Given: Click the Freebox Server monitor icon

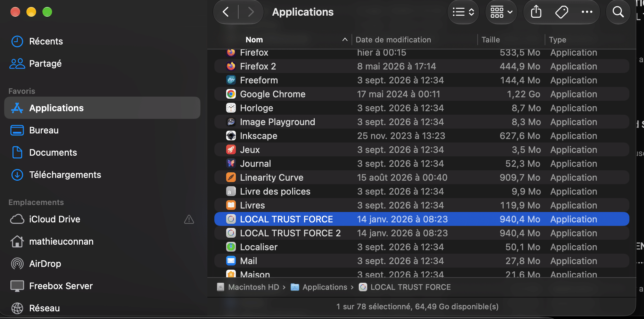Looking at the screenshot, I should tap(17, 286).
